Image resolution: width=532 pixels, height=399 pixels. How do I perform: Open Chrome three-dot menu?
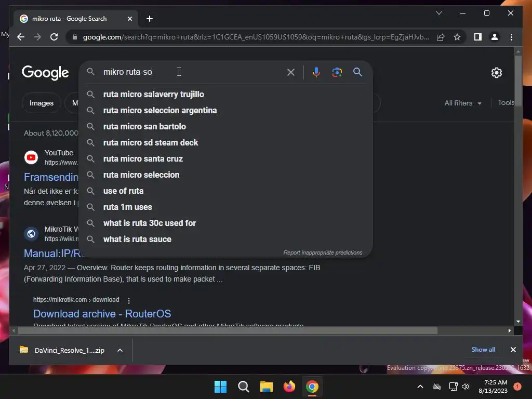click(x=511, y=37)
